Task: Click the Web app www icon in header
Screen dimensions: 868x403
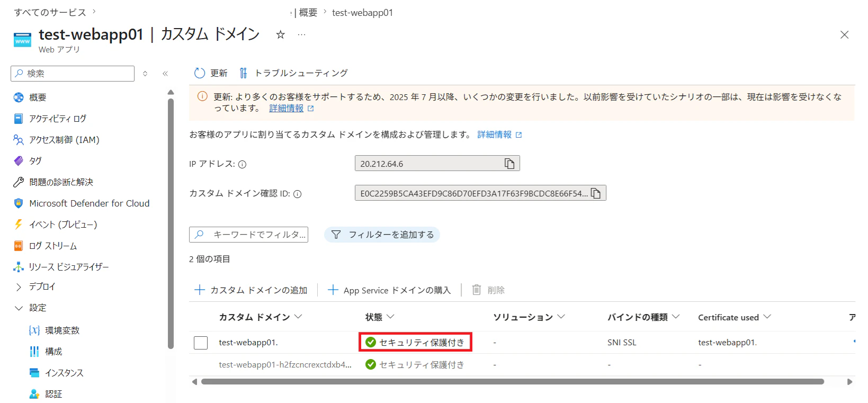Action: point(22,39)
